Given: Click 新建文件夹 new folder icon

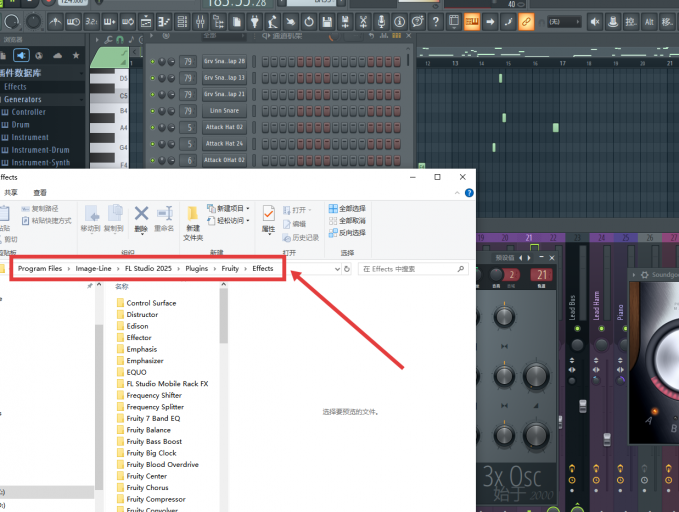Looking at the screenshot, I should pyautogui.click(x=193, y=224).
